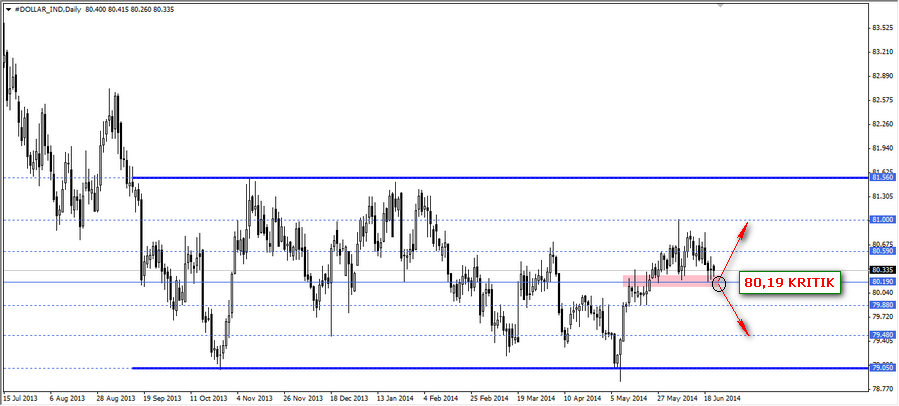Screen dimensions: 899x406
Task: Select the thick blue resistance line at 81.560
Action: click(x=500, y=177)
